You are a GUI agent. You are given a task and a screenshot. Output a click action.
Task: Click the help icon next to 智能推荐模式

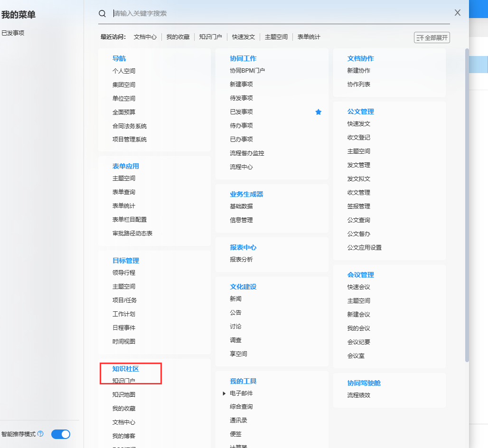click(40, 434)
